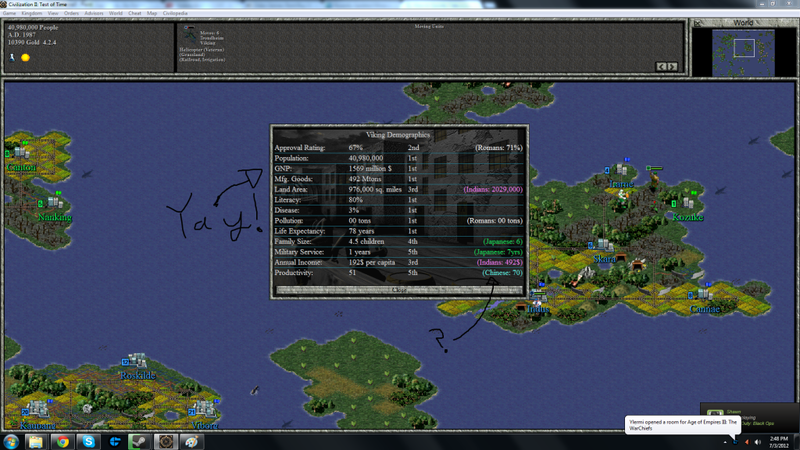
Task: Open the World menu
Action: (x=116, y=13)
